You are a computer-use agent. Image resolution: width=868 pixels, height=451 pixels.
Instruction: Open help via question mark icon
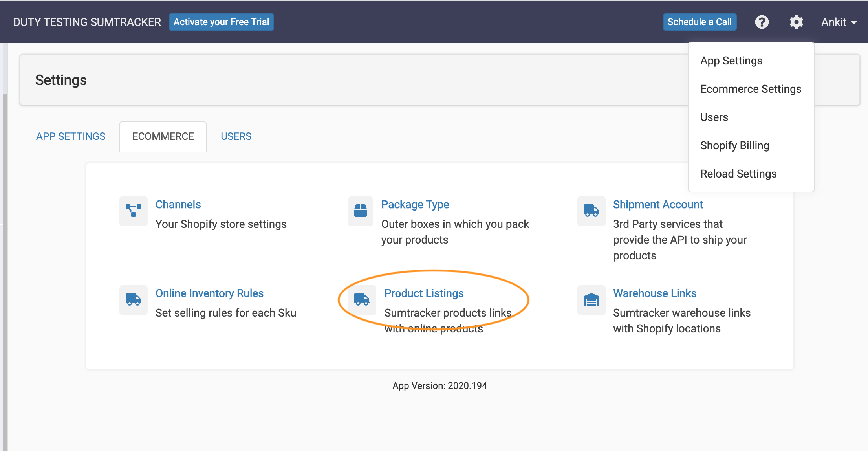[762, 22]
